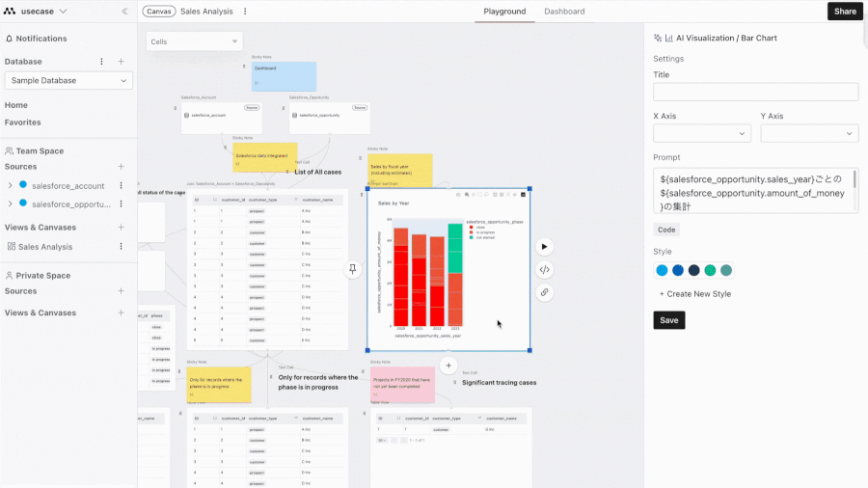Pin the chart with pushpin icon

pos(353,269)
